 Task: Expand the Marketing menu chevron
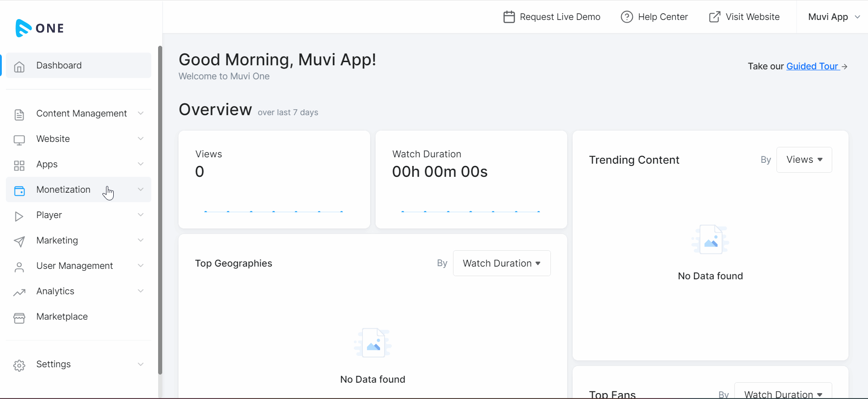pos(140,240)
